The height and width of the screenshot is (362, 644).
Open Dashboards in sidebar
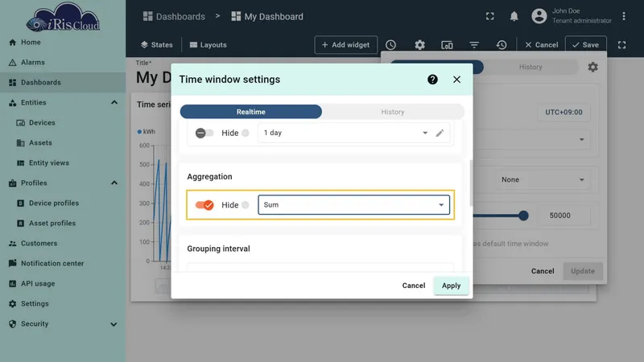pyautogui.click(x=63, y=83)
